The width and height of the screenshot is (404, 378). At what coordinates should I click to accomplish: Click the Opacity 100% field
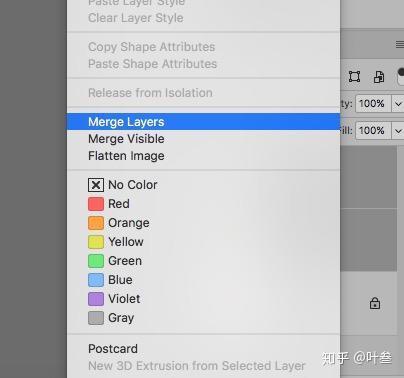[373, 104]
